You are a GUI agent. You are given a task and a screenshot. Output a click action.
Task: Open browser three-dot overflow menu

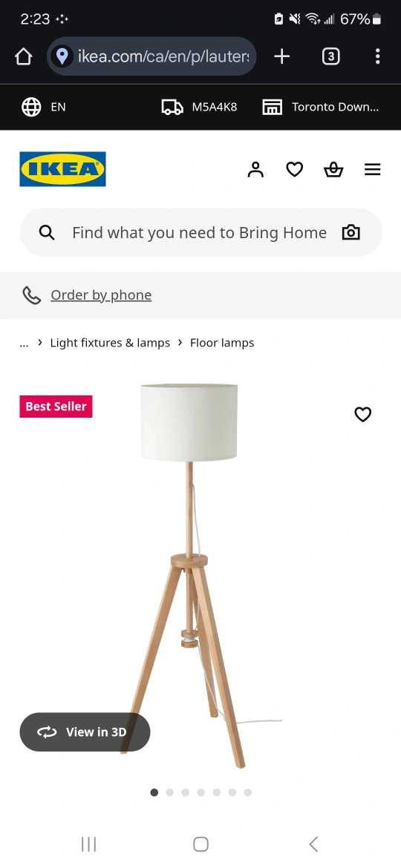tap(377, 56)
